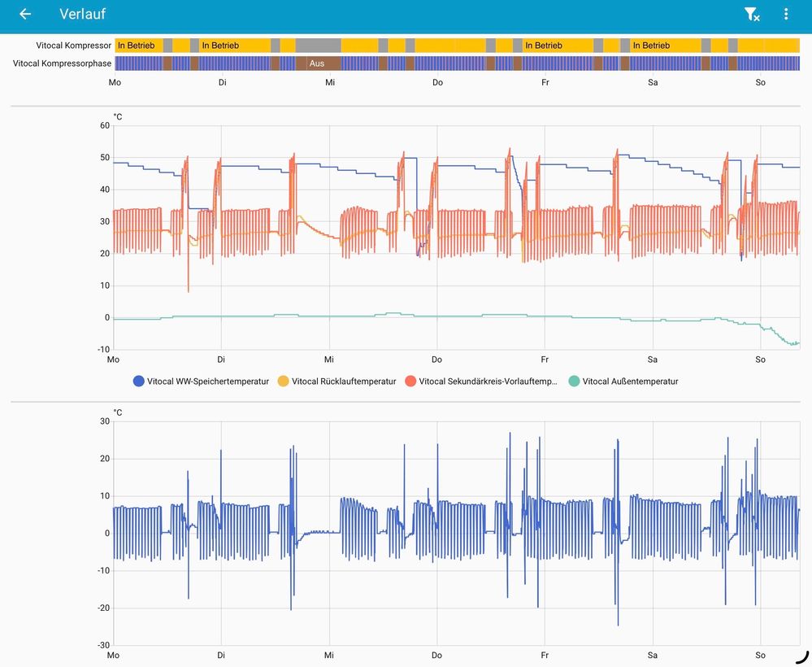This screenshot has width=812, height=667.
Task: Toggle the Vitocal Sekundärkreis-Vorlauftemp legend series
Action: (x=481, y=381)
